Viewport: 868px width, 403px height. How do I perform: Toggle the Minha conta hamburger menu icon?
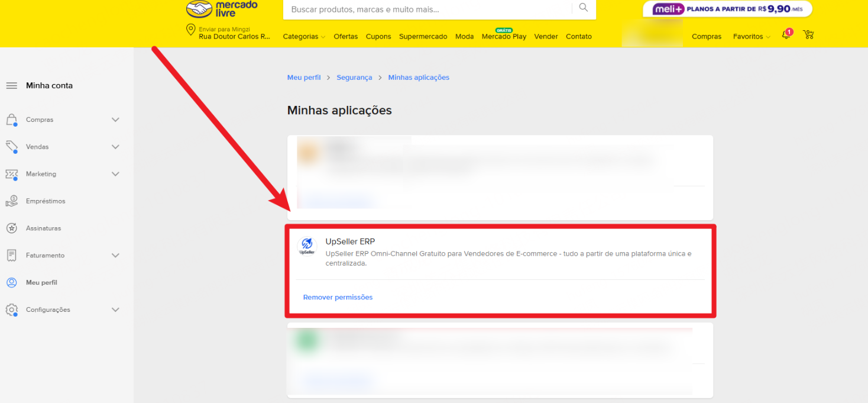[x=11, y=86]
